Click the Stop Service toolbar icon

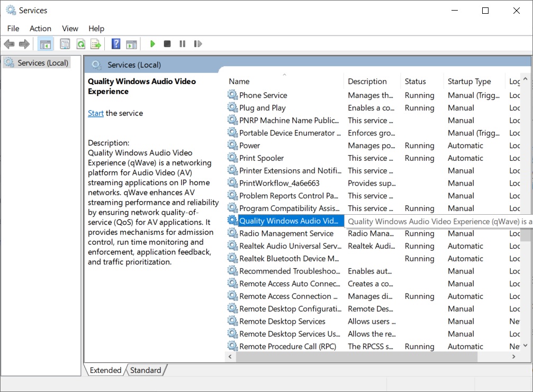click(167, 44)
